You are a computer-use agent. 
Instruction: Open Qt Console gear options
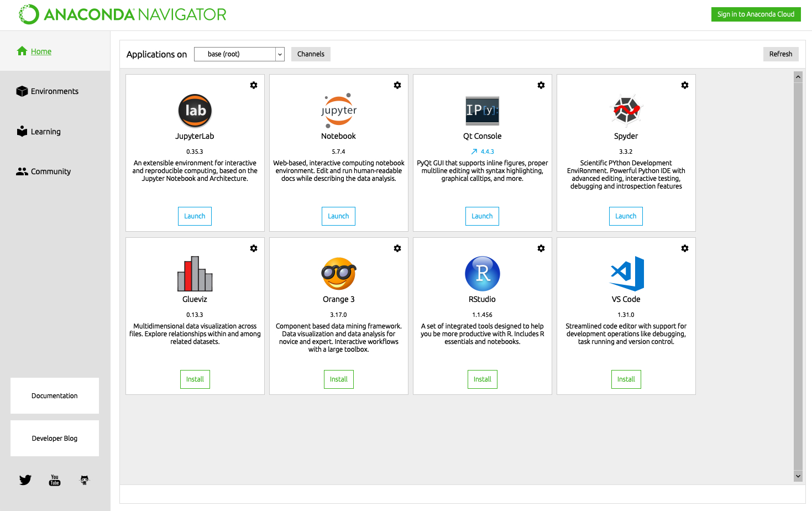click(541, 85)
